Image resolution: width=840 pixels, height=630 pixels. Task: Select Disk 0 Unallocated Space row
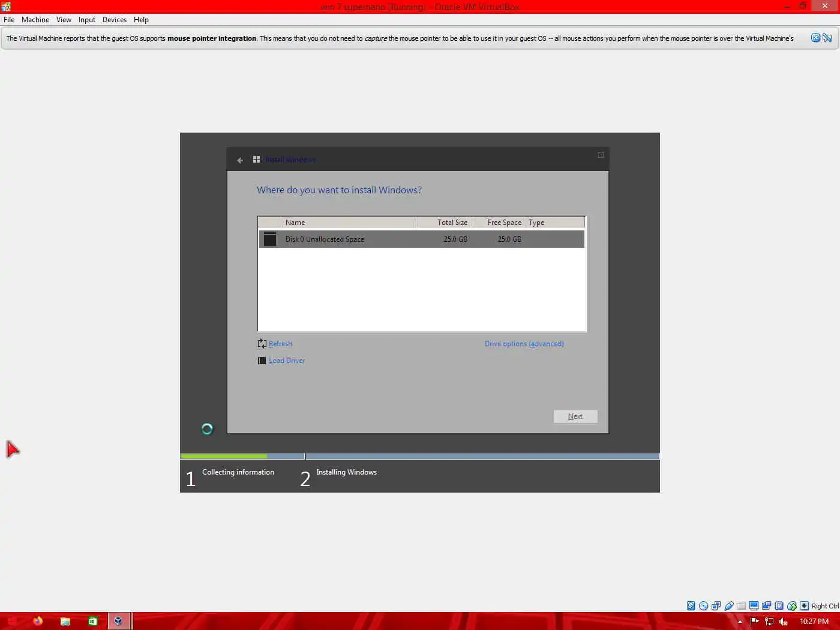422,239
